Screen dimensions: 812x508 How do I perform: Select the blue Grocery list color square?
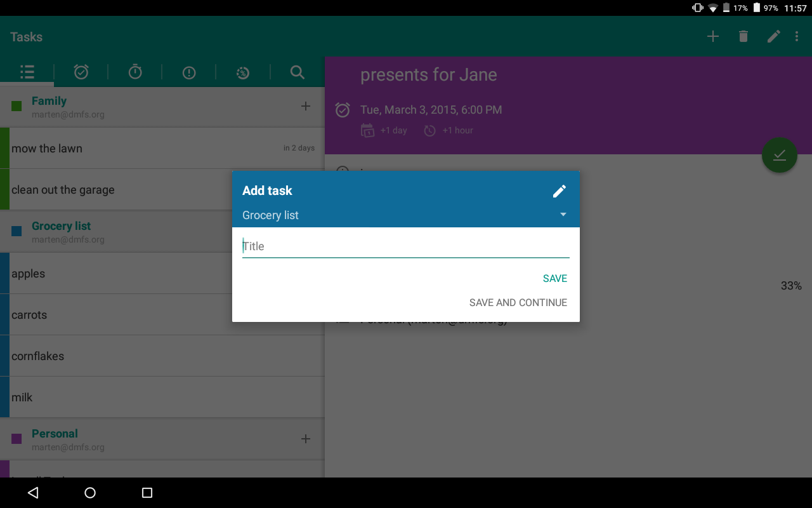(16, 231)
